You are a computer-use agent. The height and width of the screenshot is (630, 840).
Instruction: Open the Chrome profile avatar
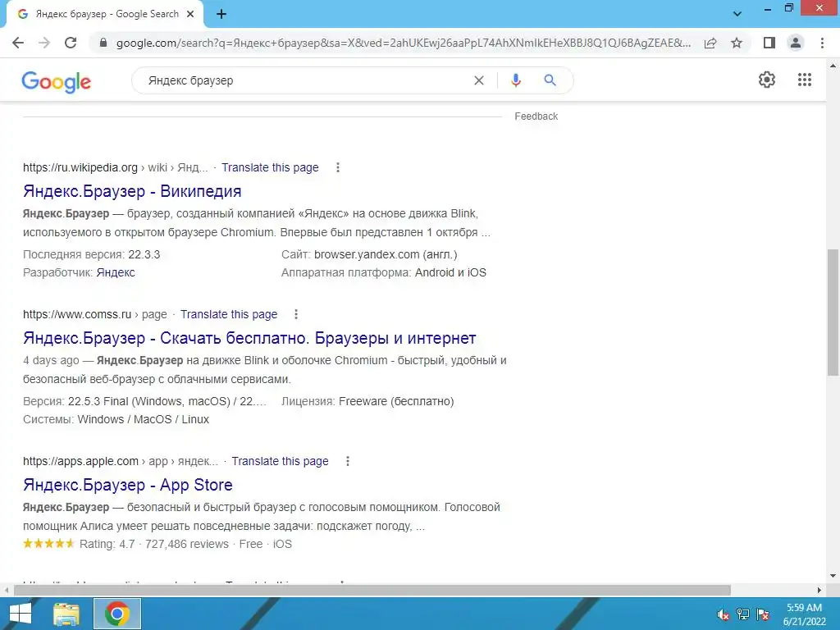pos(796,43)
